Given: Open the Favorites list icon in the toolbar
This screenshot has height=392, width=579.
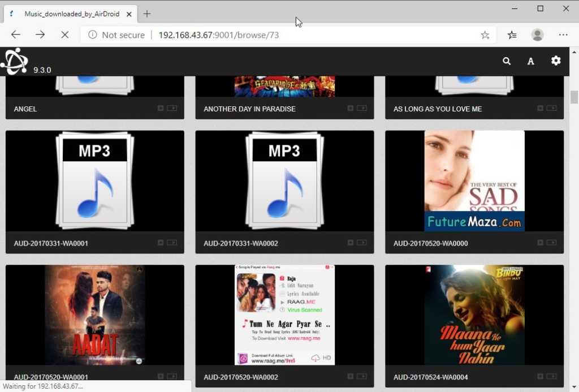Looking at the screenshot, I should pyautogui.click(x=512, y=35).
